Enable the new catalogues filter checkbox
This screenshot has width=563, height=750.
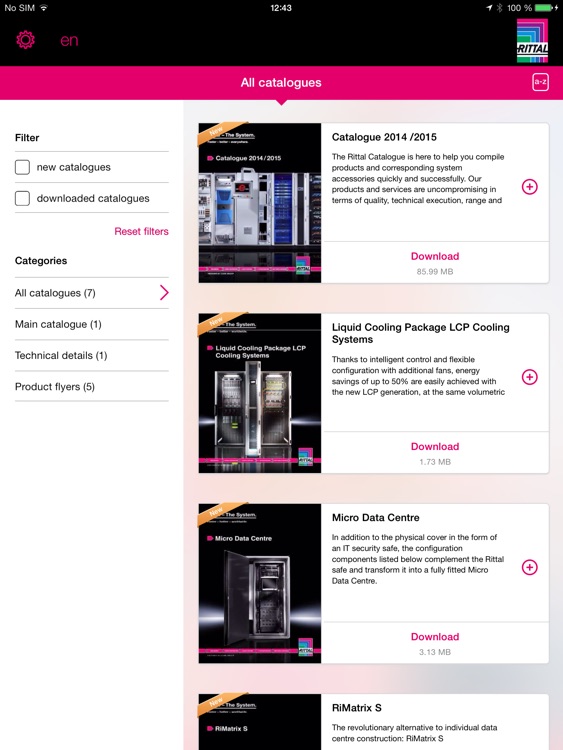coord(22,167)
